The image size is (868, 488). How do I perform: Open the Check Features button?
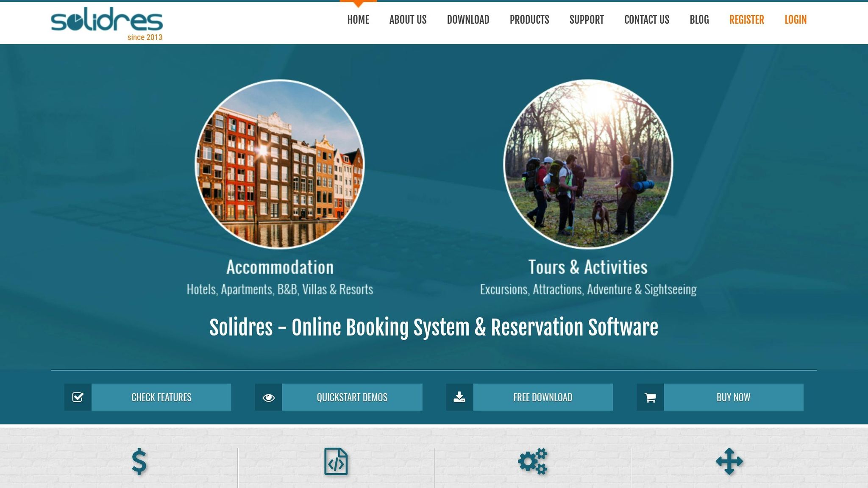tap(161, 397)
